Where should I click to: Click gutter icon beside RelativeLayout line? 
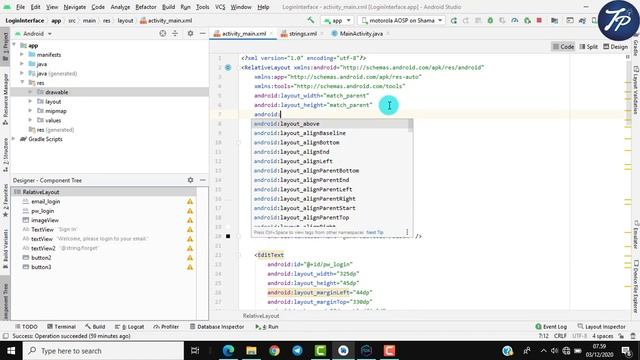pos(228,67)
